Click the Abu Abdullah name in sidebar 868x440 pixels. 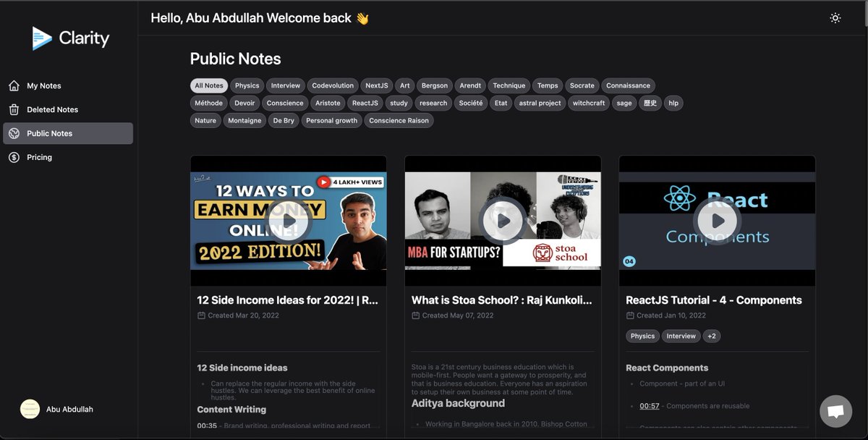coord(69,410)
